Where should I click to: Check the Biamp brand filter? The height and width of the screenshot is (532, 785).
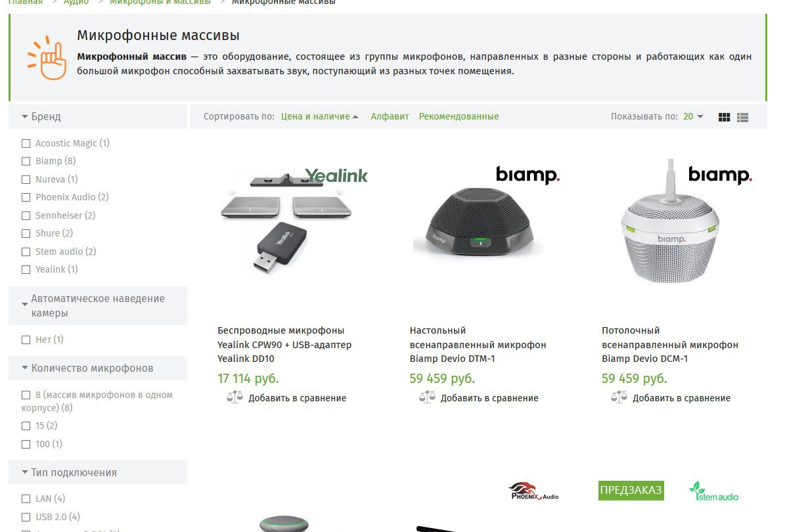[26, 161]
